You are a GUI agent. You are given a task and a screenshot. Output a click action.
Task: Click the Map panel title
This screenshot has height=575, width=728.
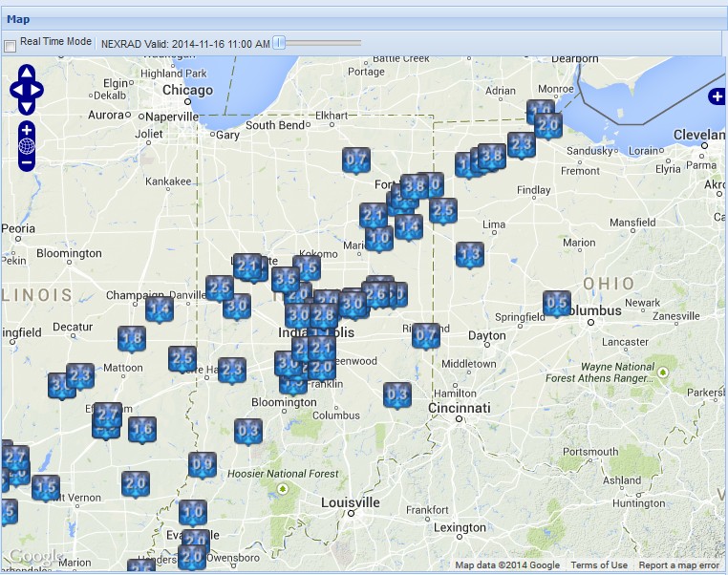(x=18, y=19)
